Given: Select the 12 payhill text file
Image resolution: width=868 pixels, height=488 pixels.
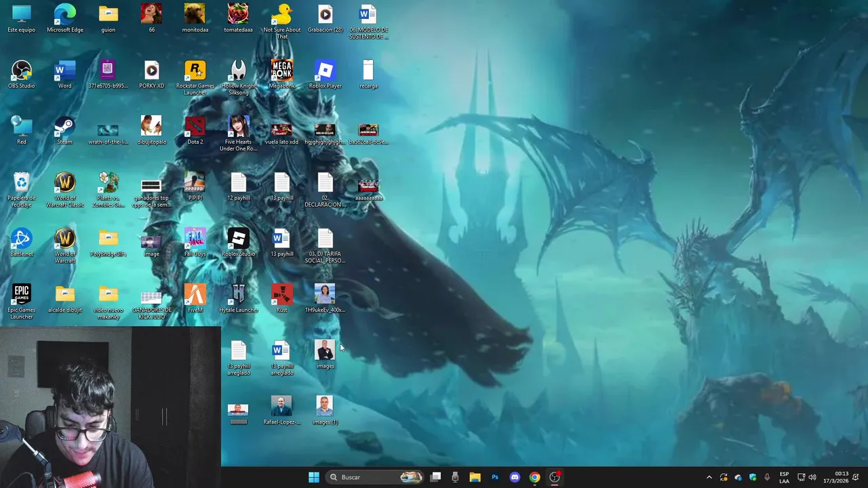Looking at the screenshot, I should pyautogui.click(x=238, y=186).
